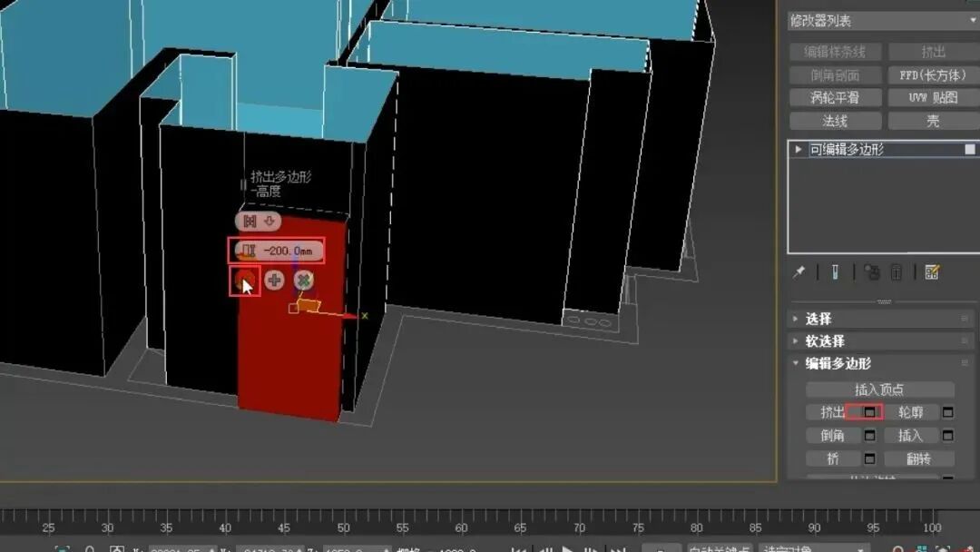This screenshot has height=552, width=980.
Task: Click the 倒角剖面 modifier button
Action: tap(835, 75)
